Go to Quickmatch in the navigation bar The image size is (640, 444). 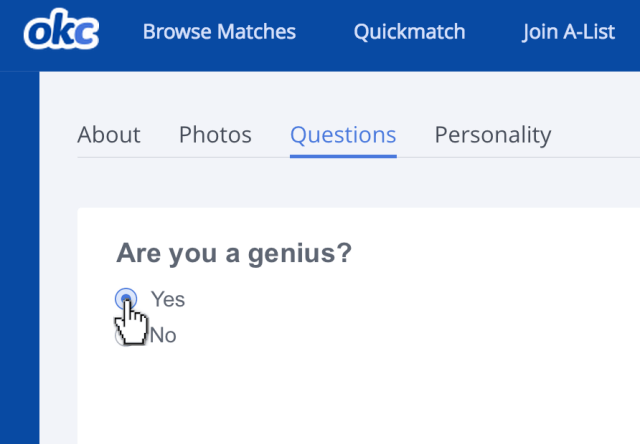pos(409,32)
